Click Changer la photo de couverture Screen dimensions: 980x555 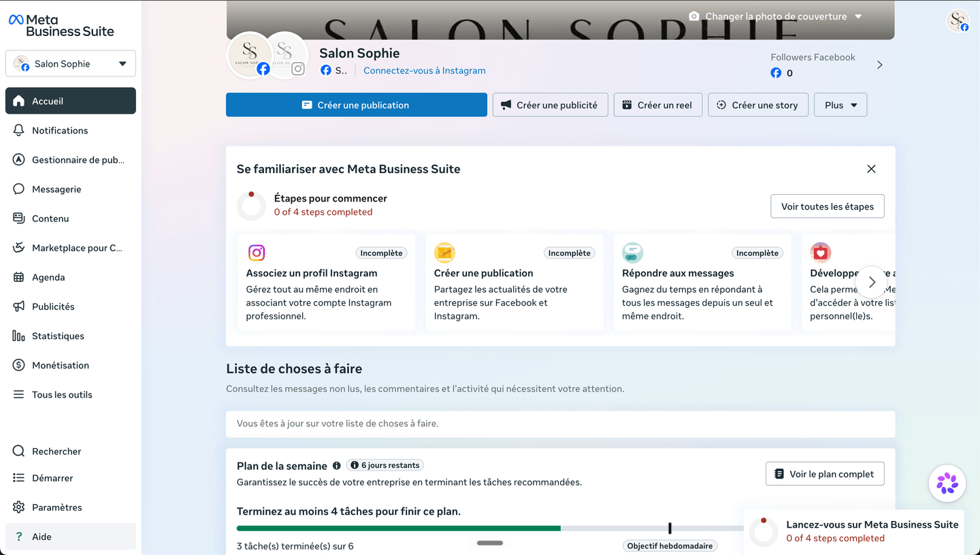tap(776, 16)
